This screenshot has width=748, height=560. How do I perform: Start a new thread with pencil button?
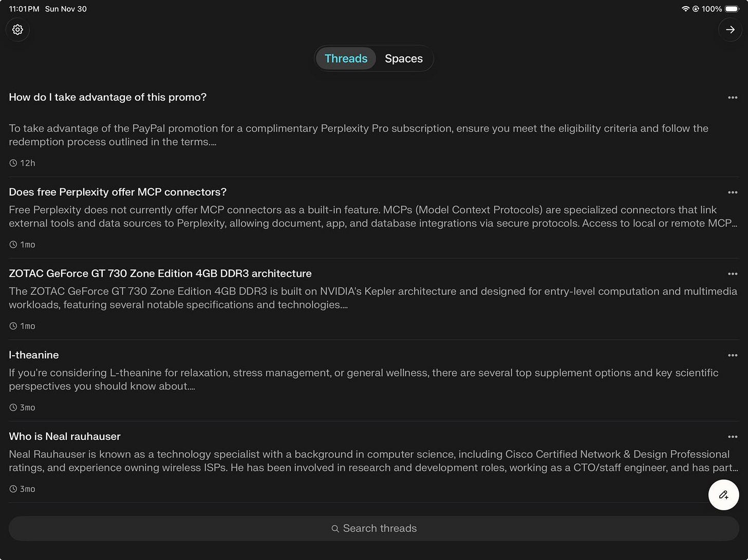coord(723,495)
